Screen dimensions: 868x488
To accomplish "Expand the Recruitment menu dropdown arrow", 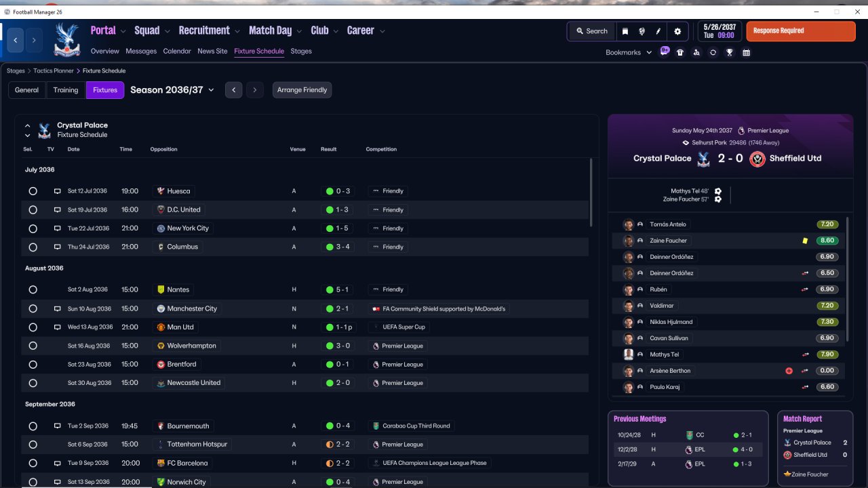I will 237,31.
